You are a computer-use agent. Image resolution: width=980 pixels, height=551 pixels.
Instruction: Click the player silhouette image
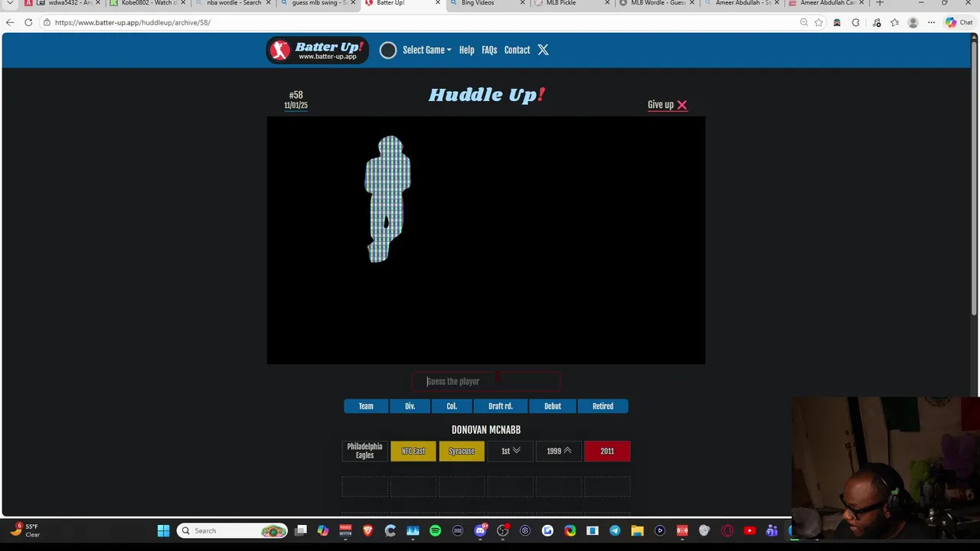click(388, 199)
